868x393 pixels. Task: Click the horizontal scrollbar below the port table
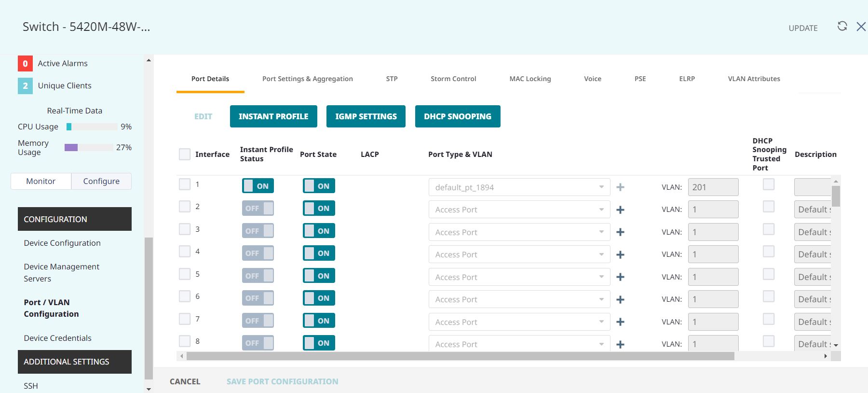[460, 356]
